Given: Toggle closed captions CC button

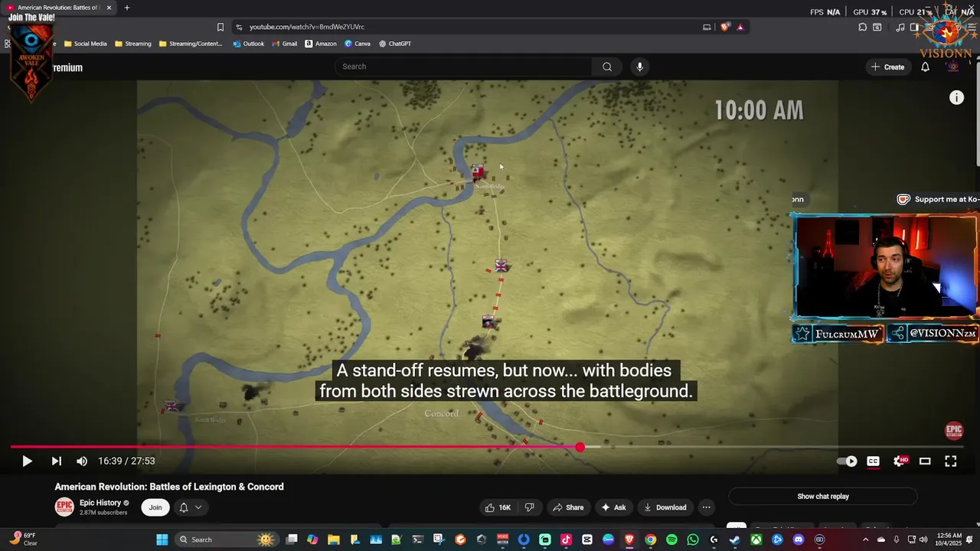Looking at the screenshot, I should pyautogui.click(x=873, y=461).
